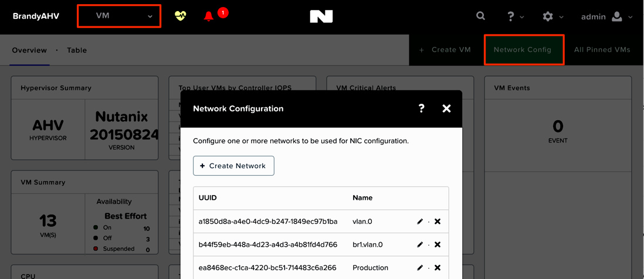Select UUID b44f59eb-448a-4d23-a4d3-a4b81fd4d766
This screenshot has height=279, width=644.
pyautogui.click(x=268, y=244)
